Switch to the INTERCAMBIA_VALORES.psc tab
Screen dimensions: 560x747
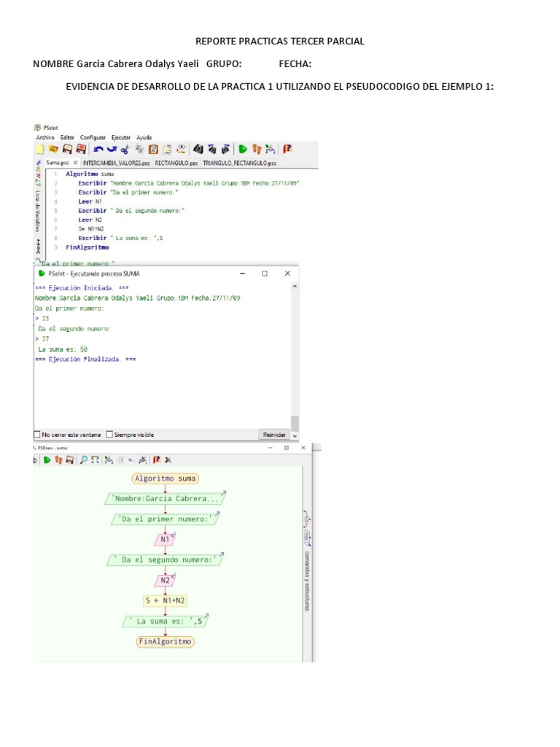pyautogui.click(x=116, y=163)
